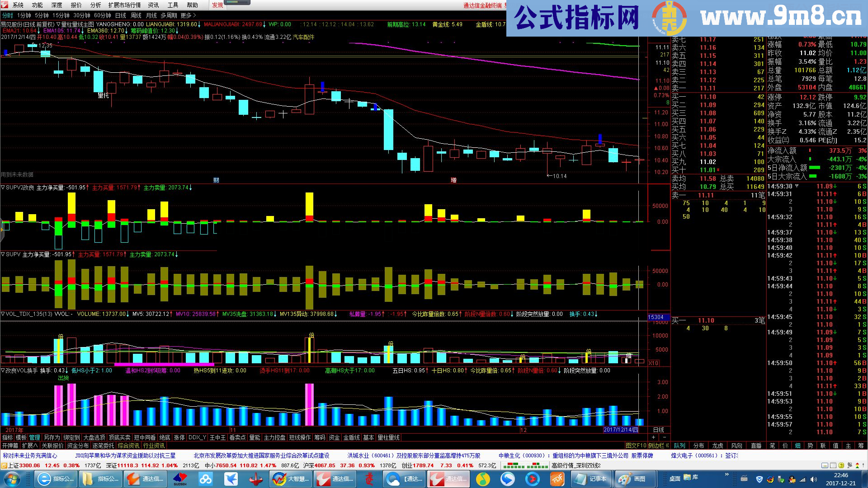The width and height of the screenshot is (868, 488).
Task: Collapse the VOL_TDX_135 indicator panel
Action: coord(4,314)
